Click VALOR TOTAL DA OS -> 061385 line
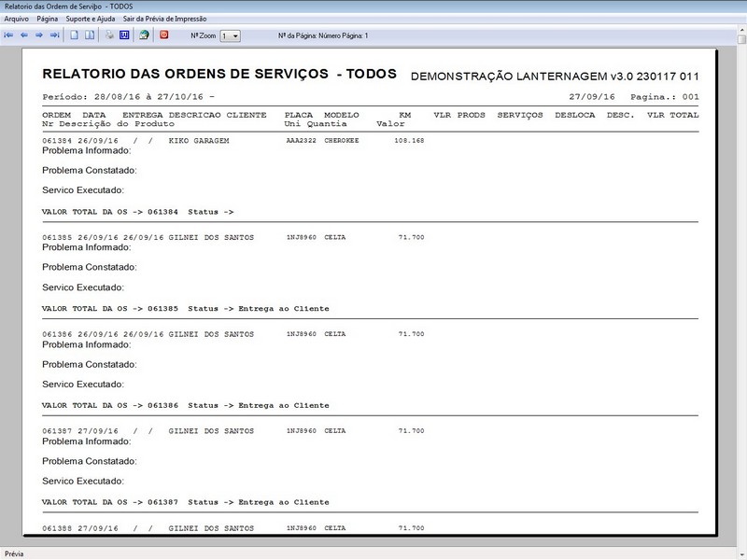The image size is (747, 560). pyautogui.click(x=185, y=309)
